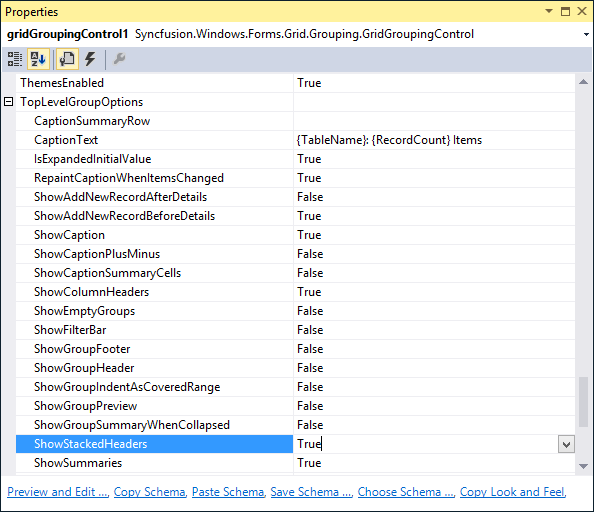Open the Events lightning bolt icon
The width and height of the screenshot is (594, 512).
click(x=90, y=59)
